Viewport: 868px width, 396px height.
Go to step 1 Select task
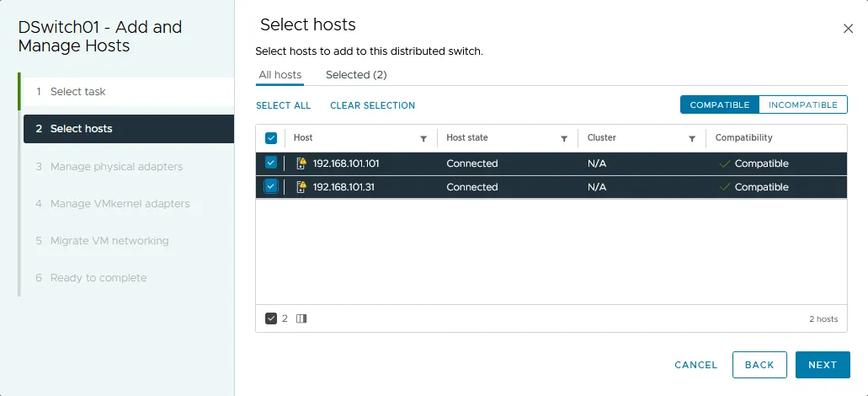pos(129,91)
